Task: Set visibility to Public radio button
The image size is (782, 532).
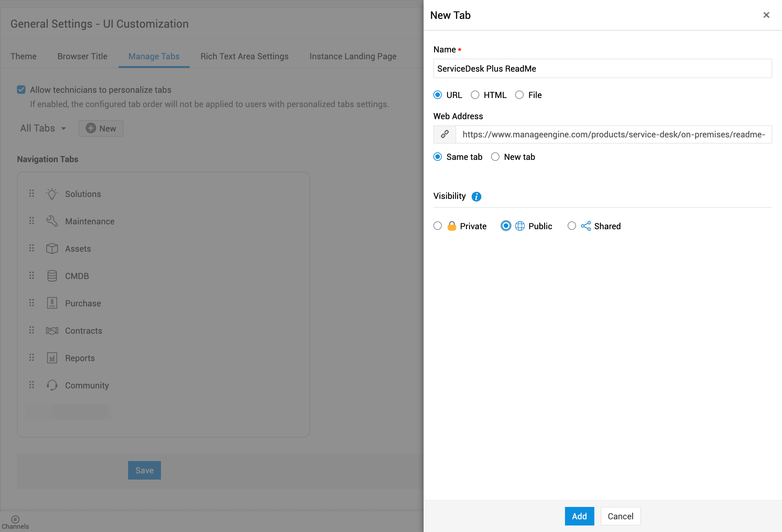Action: (x=505, y=226)
